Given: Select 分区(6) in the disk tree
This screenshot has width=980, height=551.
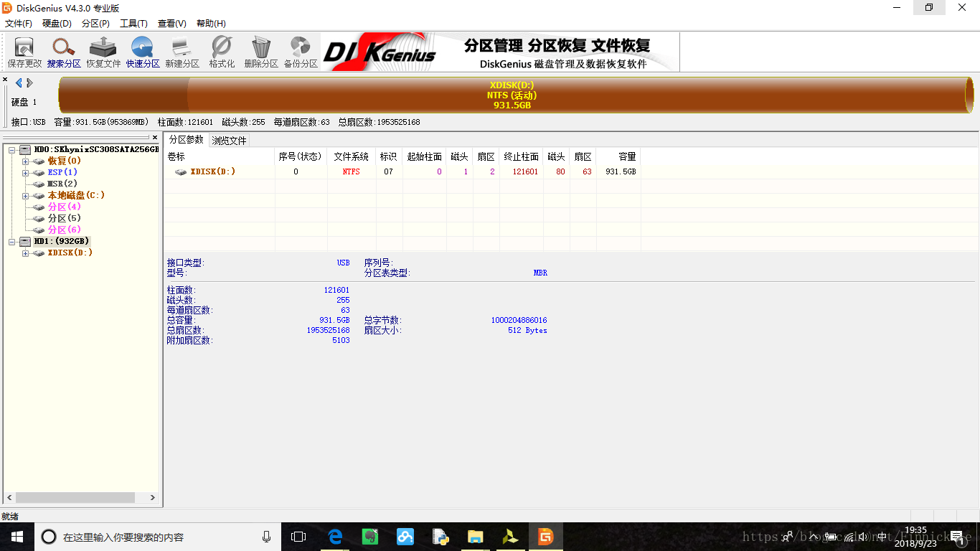Looking at the screenshot, I should click(x=64, y=230).
